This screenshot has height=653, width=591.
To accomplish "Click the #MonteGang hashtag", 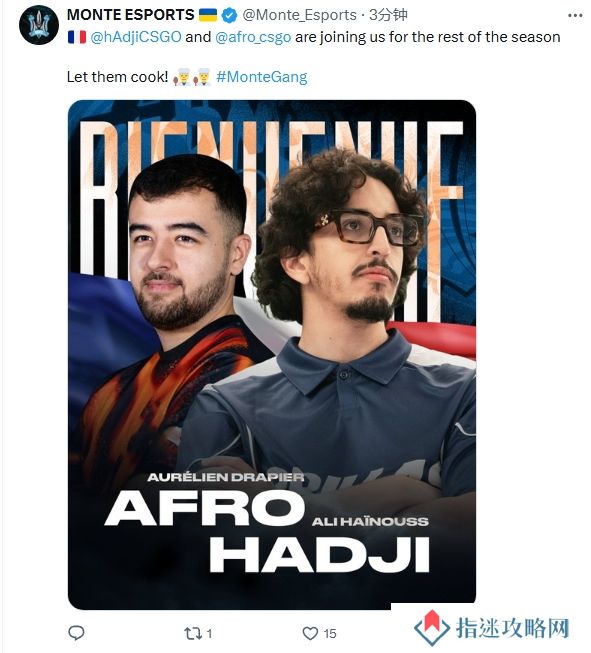I will [262, 77].
